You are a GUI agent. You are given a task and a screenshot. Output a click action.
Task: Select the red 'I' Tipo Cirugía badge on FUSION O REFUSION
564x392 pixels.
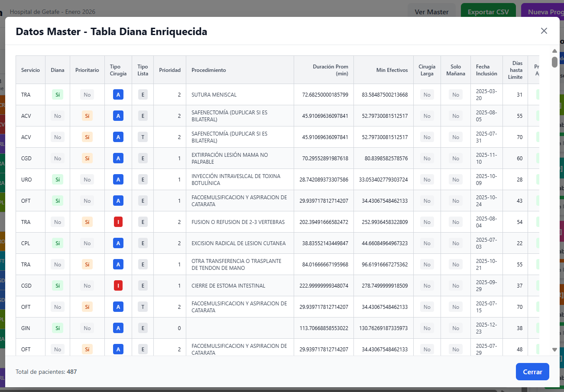point(118,222)
